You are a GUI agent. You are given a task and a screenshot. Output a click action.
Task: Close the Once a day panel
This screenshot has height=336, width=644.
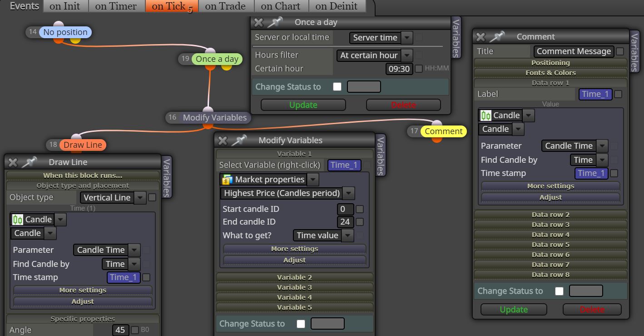(x=258, y=22)
